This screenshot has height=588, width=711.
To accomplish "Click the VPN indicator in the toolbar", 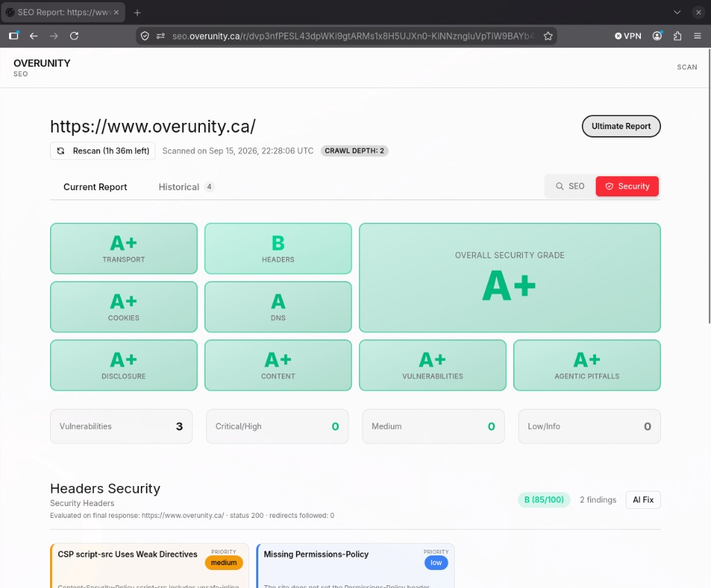I will pyautogui.click(x=628, y=36).
